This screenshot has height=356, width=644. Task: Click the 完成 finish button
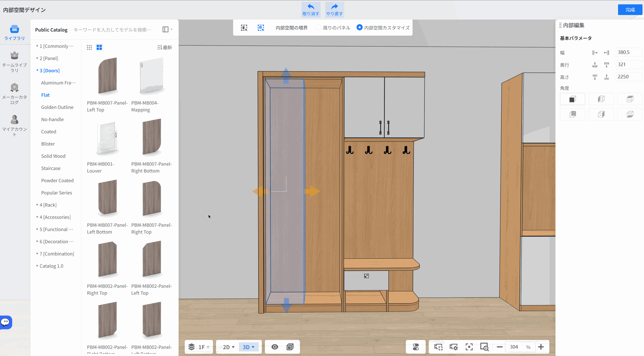630,10
